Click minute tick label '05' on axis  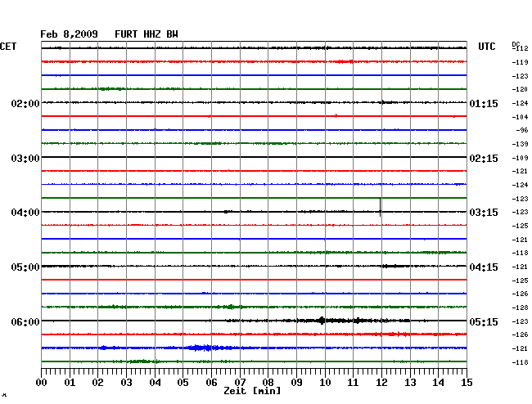tap(183, 382)
